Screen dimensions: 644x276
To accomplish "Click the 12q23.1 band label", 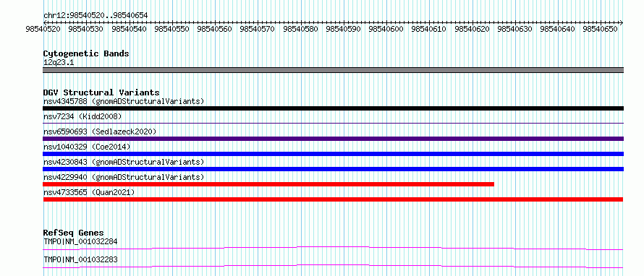I will 59,63.
